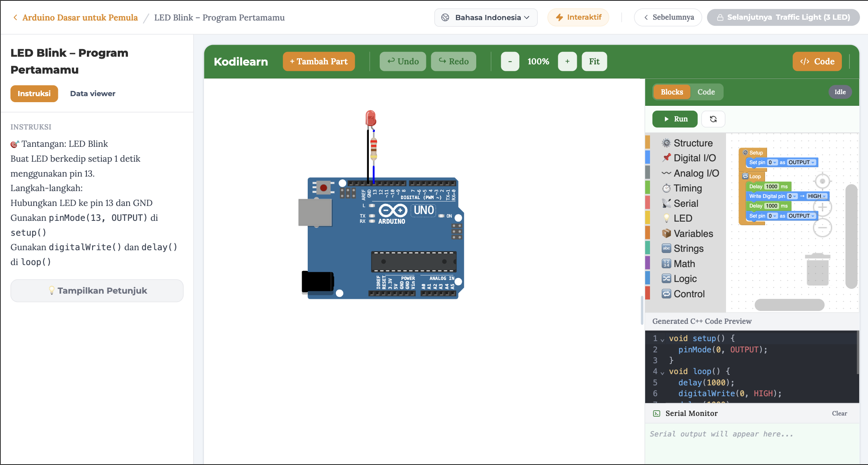Toggle the Interaktif mode pill
This screenshot has width=868, height=465.
pos(578,17)
